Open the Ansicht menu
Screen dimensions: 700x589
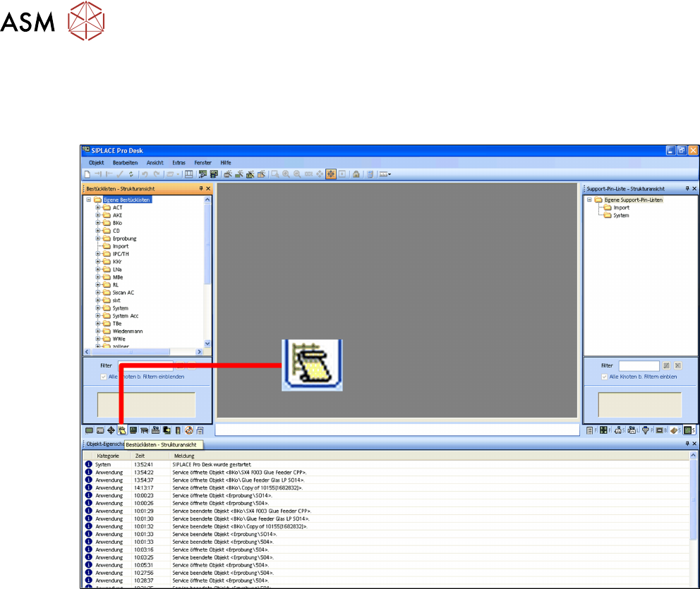pyautogui.click(x=155, y=163)
